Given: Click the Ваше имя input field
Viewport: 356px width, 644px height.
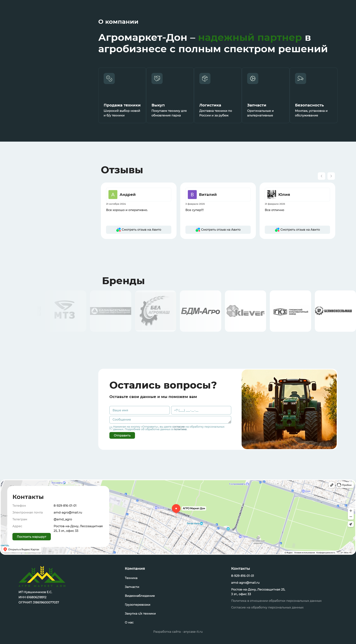Looking at the screenshot, I should [139, 410].
